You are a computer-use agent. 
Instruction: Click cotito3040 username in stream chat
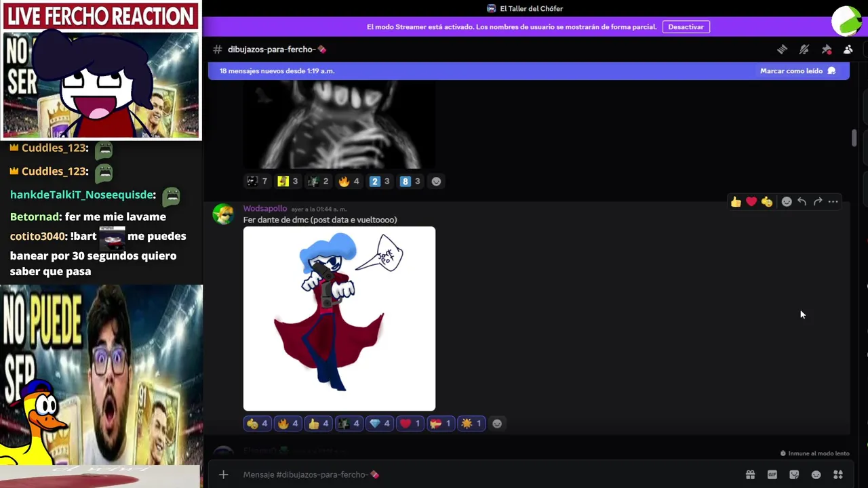pyautogui.click(x=38, y=236)
